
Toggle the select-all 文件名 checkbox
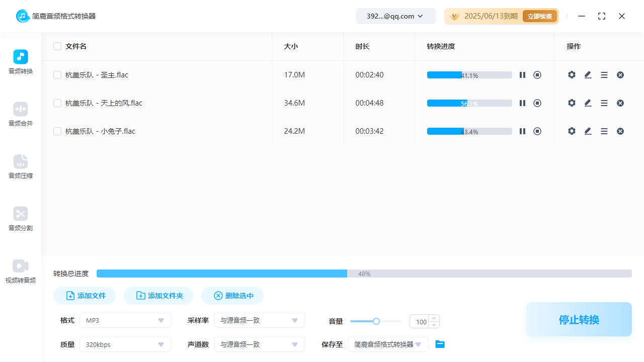pos(57,46)
